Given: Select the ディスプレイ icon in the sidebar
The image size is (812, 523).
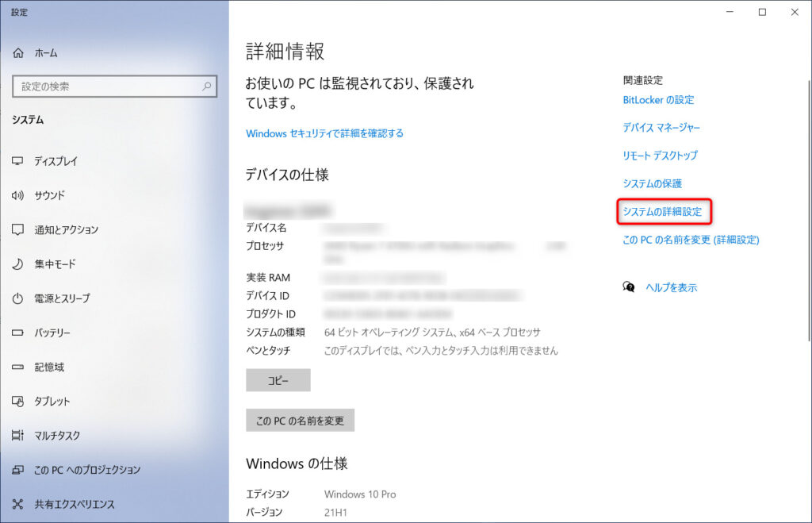Looking at the screenshot, I should tap(19, 161).
